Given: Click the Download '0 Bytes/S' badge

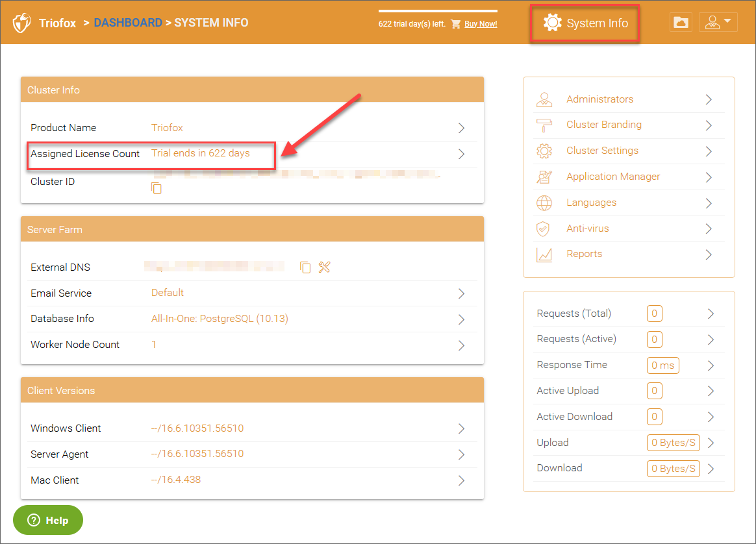Looking at the screenshot, I should point(673,468).
